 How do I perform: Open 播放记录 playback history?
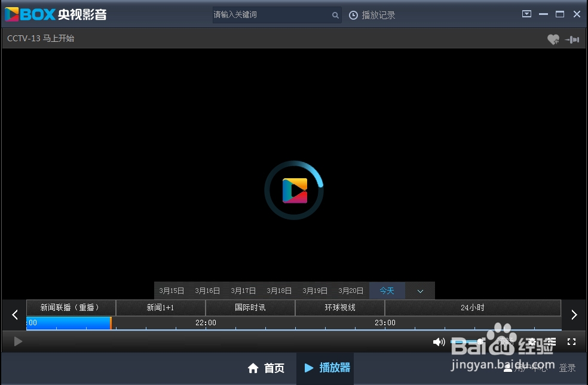(x=372, y=15)
